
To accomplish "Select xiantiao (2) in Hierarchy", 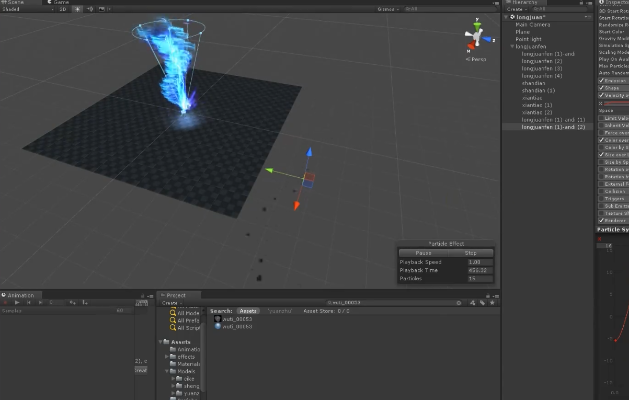I will (537, 112).
